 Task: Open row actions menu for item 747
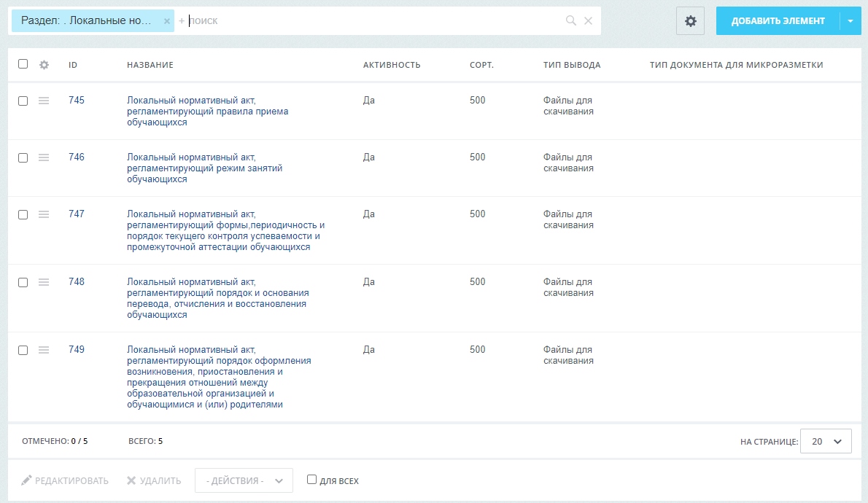click(x=44, y=214)
